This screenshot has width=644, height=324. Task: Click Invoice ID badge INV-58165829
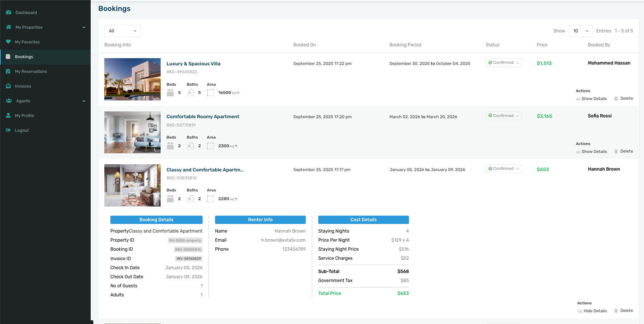(x=189, y=259)
